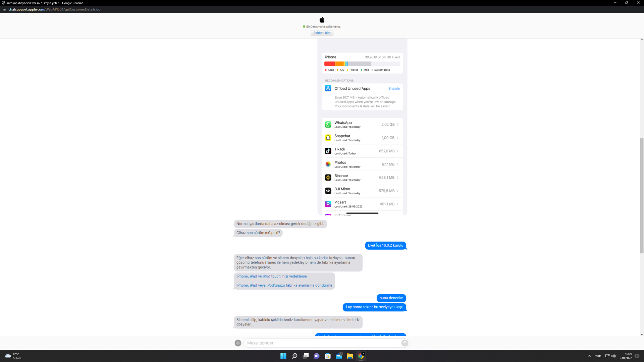The width and height of the screenshot is (644, 362).
Task: Expand the Photos row chevron
Action: [398, 164]
